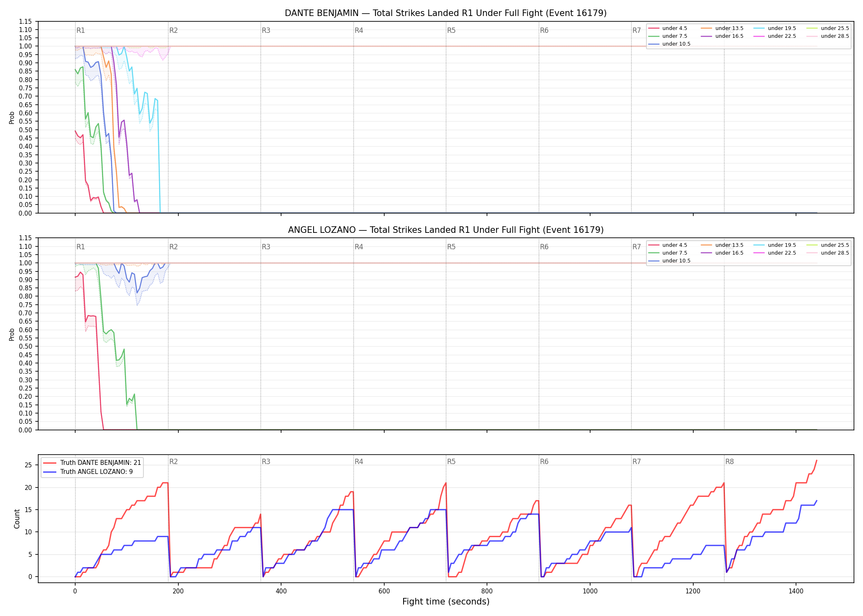This screenshot has width=863, height=616.
Task: Click the x-axis tick label 600
Action: coord(384,591)
